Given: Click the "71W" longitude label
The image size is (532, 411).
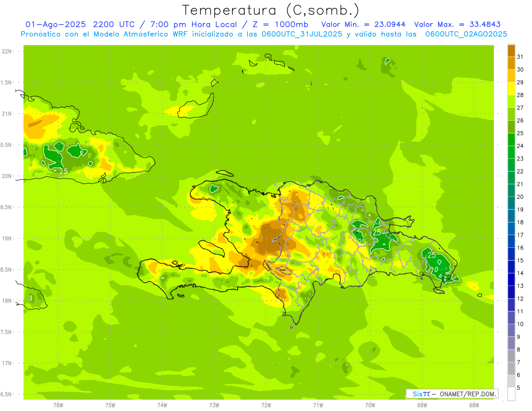Looking at the screenshot, I should tap(318, 405).
